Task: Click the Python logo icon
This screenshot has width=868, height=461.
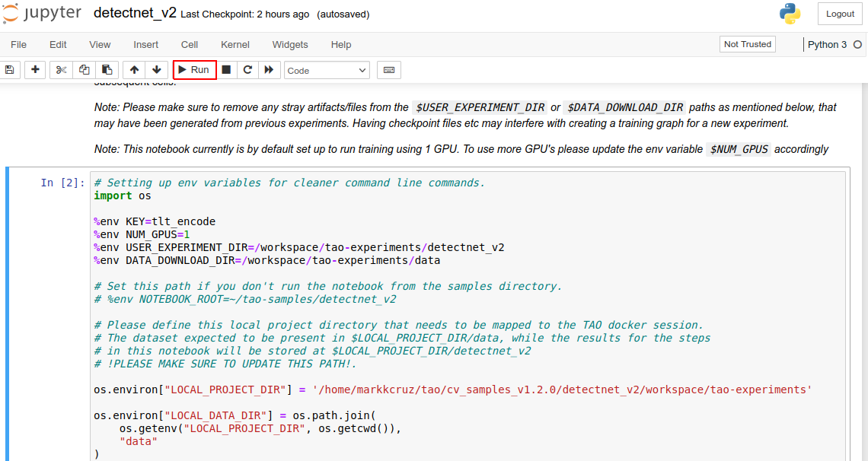Action: coord(790,14)
